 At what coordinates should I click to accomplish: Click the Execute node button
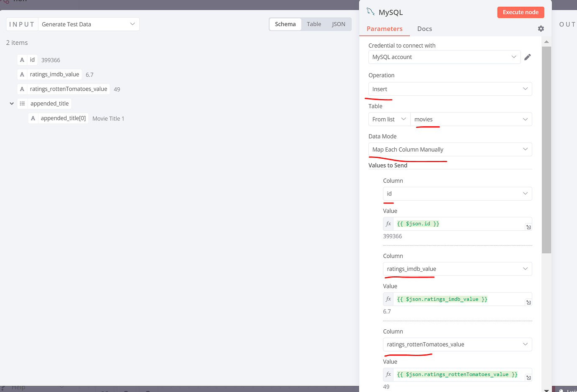pos(521,12)
